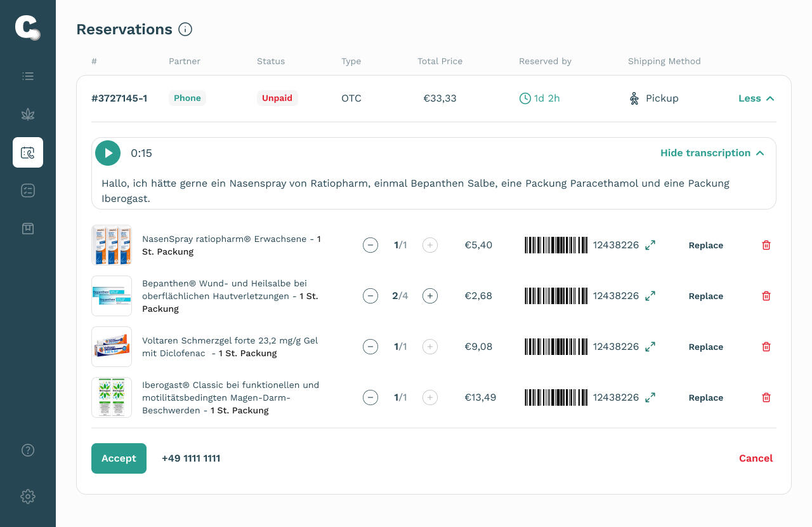Open the cannabis leaf sidebar section
The width and height of the screenshot is (812, 527).
pos(28,114)
